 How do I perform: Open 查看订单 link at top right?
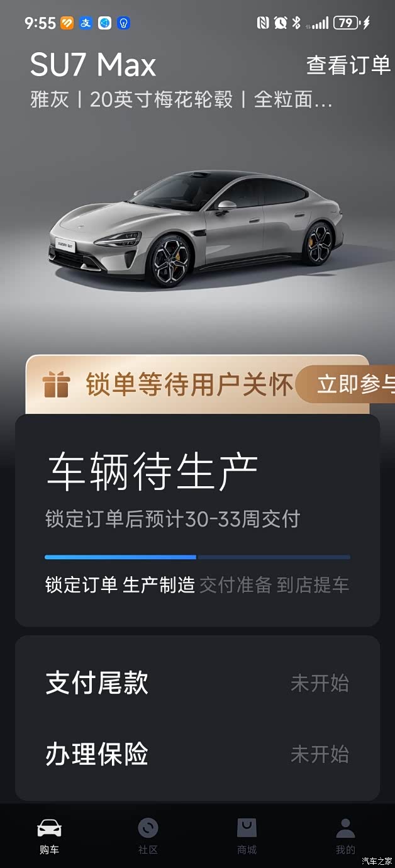pos(348,65)
